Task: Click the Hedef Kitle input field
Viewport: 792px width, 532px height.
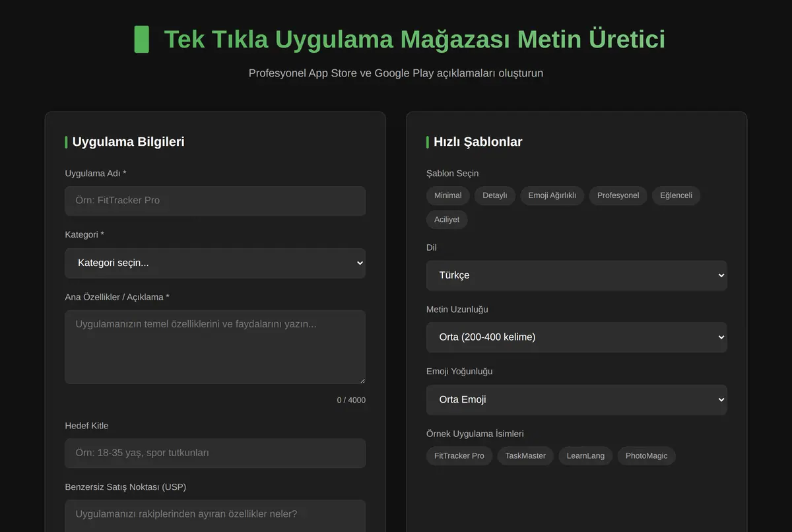Action: tap(215, 453)
